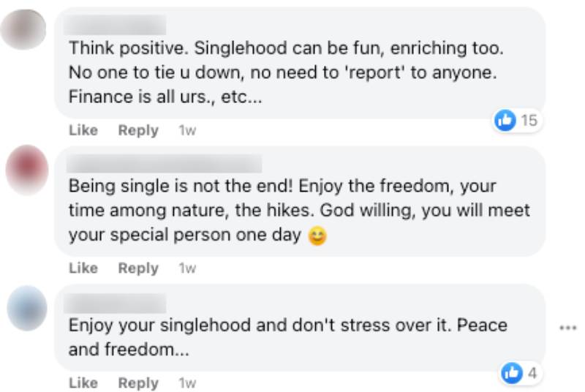Viewport: 585px width, 392px height.
Task: Reply to the 'Enjoy your singlehood' comment
Action: 138,382
